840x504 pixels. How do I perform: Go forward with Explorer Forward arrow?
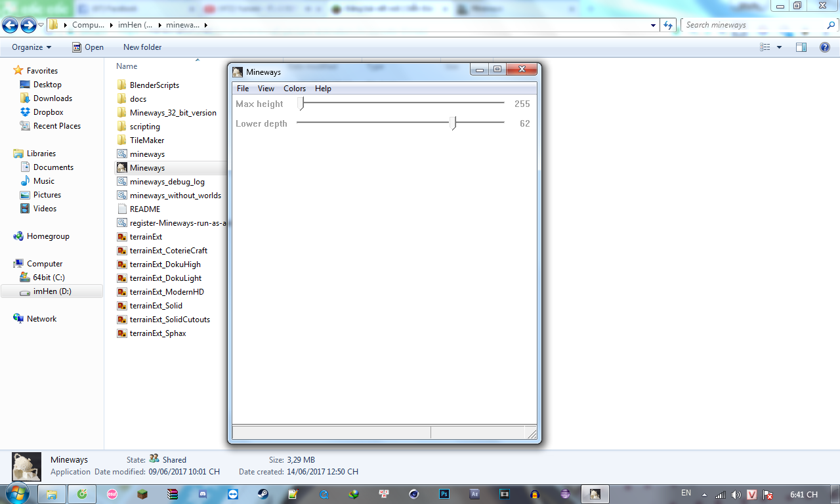coord(28,25)
